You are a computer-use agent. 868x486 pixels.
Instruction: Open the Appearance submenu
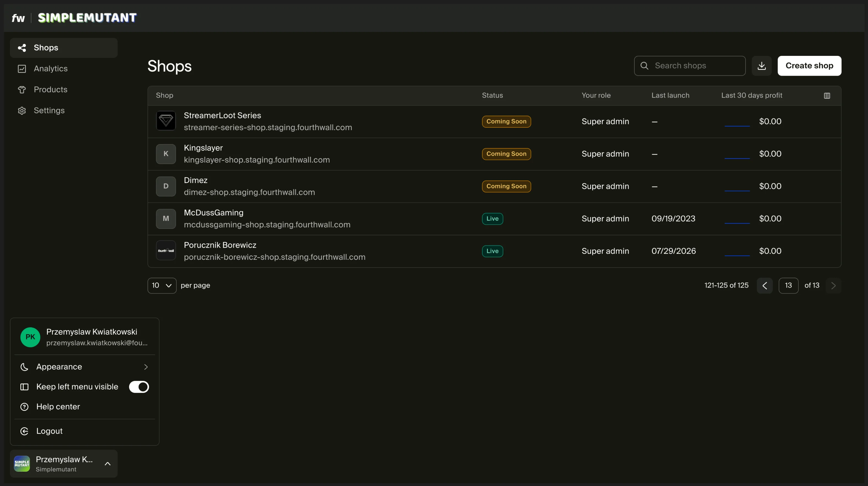[x=84, y=367]
